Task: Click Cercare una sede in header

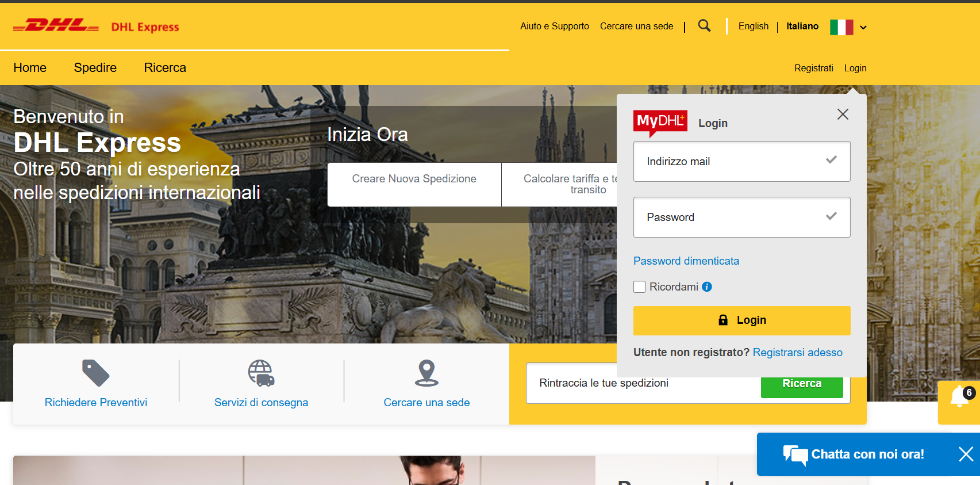Action: coord(637,26)
